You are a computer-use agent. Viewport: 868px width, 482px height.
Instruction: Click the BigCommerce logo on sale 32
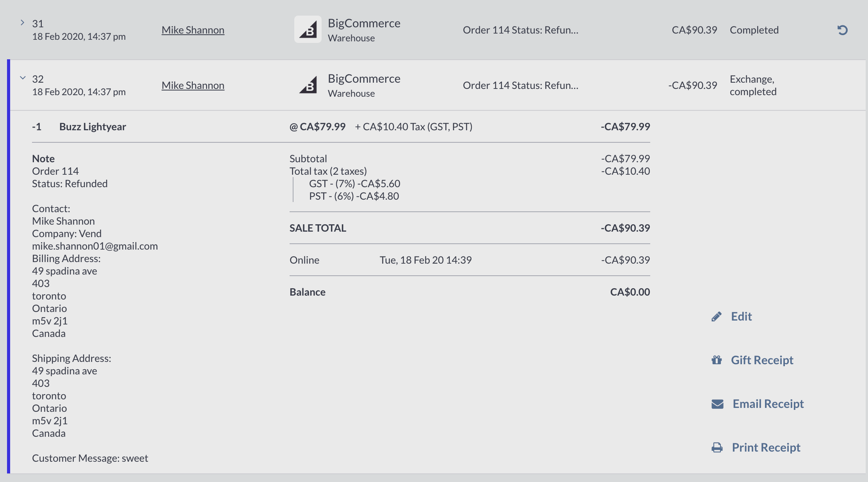click(308, 85)
